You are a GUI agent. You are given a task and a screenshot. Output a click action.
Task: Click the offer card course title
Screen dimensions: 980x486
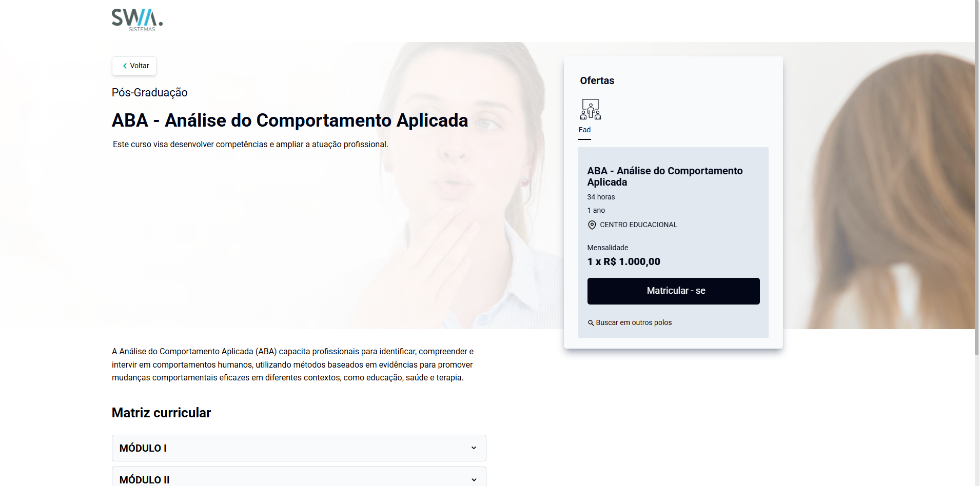(664, 176)
